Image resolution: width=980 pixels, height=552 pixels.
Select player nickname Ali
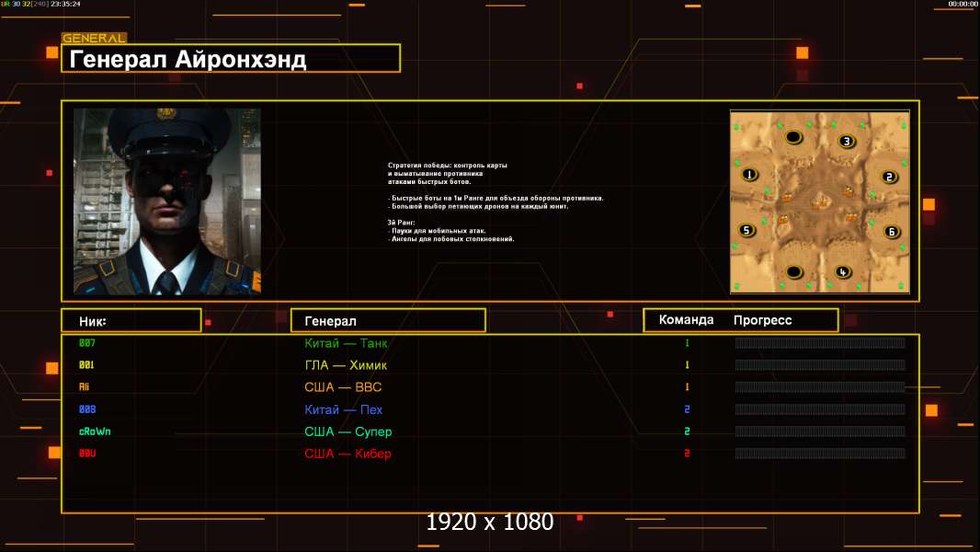(x=84, y=387)
